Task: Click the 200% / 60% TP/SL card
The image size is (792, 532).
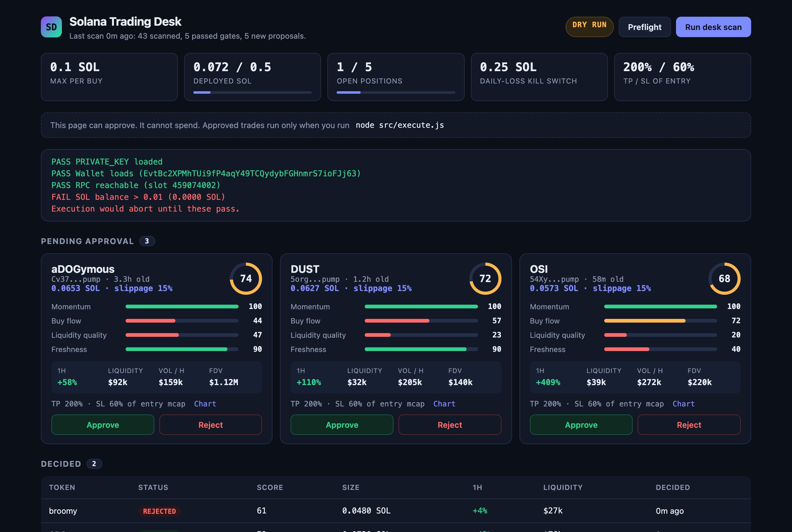Action: 682,77
